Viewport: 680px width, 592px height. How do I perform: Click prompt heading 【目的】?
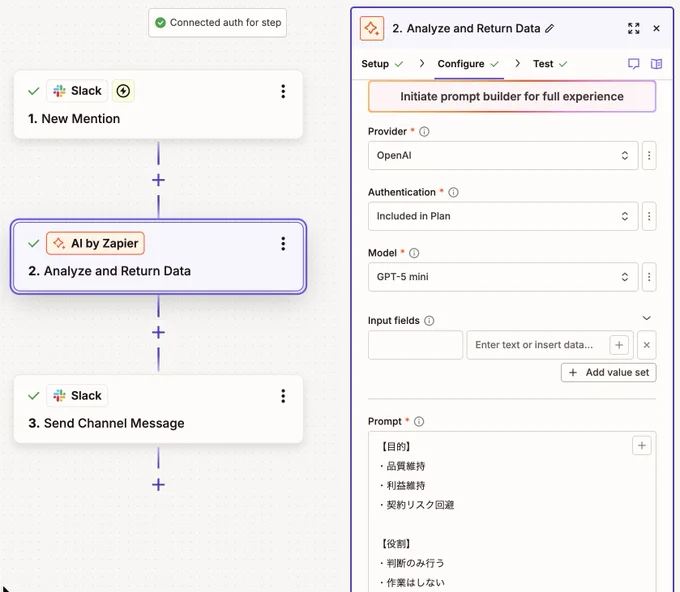pos(396,447)
